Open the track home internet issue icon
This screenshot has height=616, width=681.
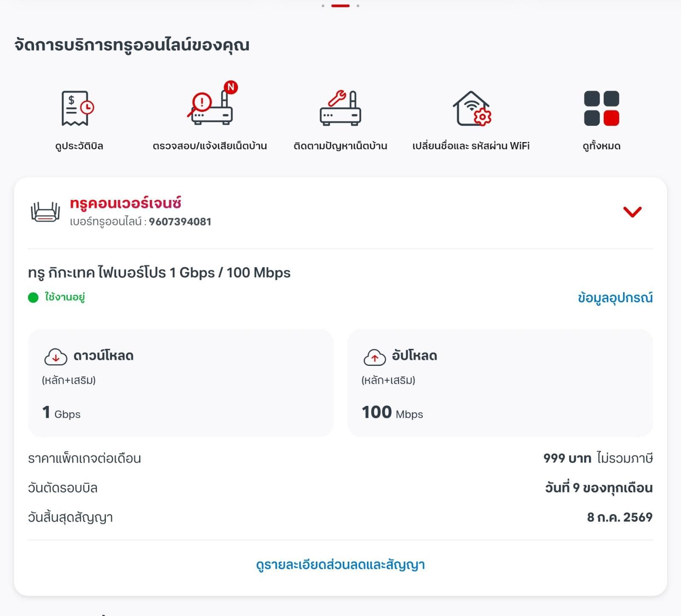pos(340,108)
